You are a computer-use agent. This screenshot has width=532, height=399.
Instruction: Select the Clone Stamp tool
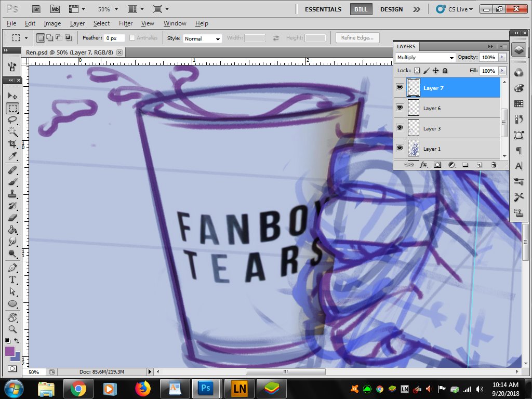12,194
